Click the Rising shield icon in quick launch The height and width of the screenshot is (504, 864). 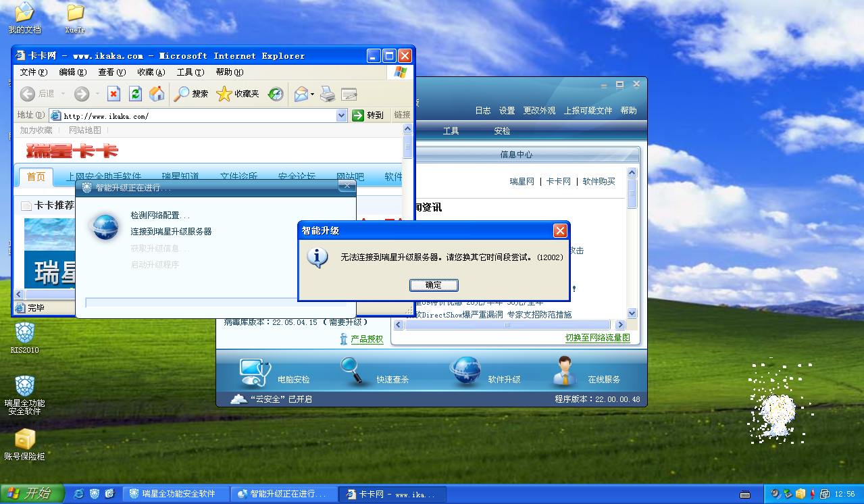pyautogui.click(x=95, y=494)
